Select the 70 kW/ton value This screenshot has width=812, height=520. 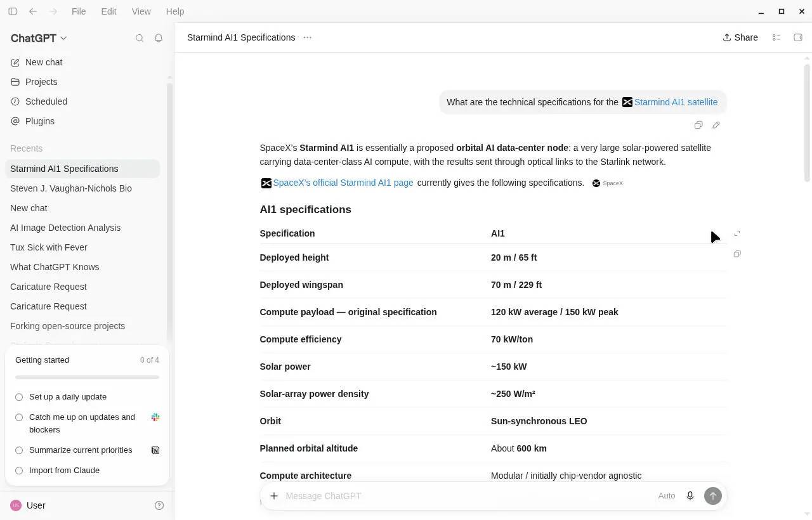[512, 339]
